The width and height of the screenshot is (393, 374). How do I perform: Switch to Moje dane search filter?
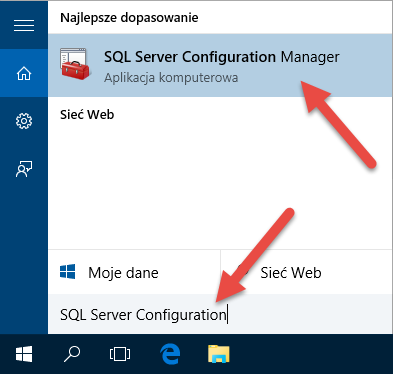[134, 272]
